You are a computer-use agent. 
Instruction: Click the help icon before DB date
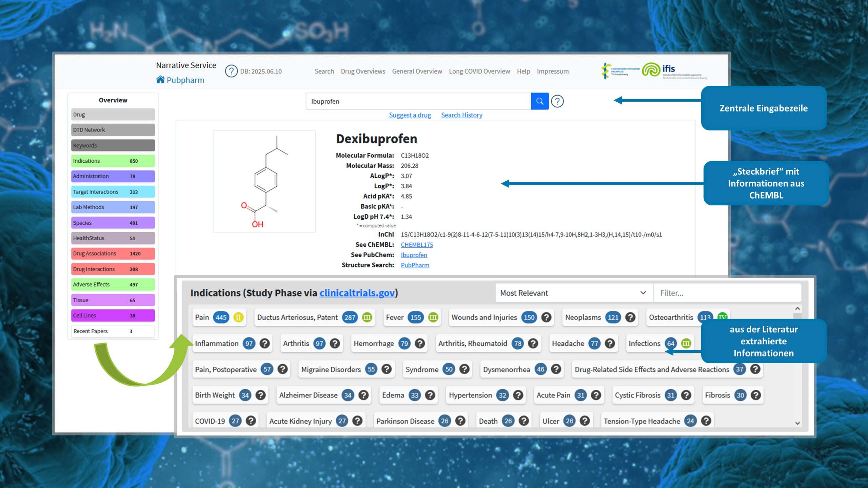[231, 71]
